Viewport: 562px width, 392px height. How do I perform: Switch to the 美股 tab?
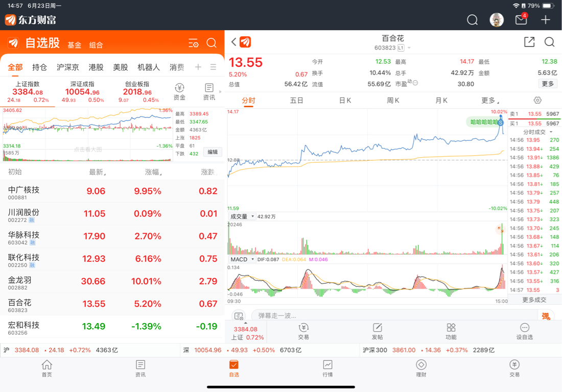click(x=120, y=67)
